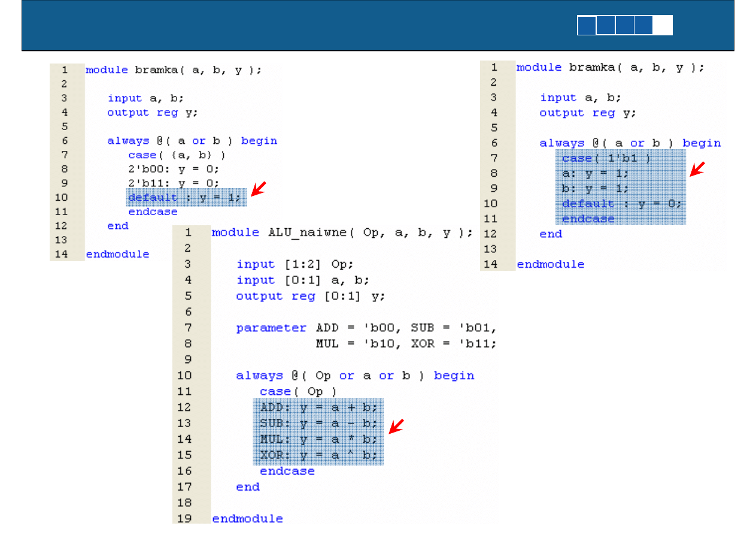The width and height of the screenshot is (756, 535).
Task: Click the red arrow next to ALU case entries
Action: tap(396, 426)
